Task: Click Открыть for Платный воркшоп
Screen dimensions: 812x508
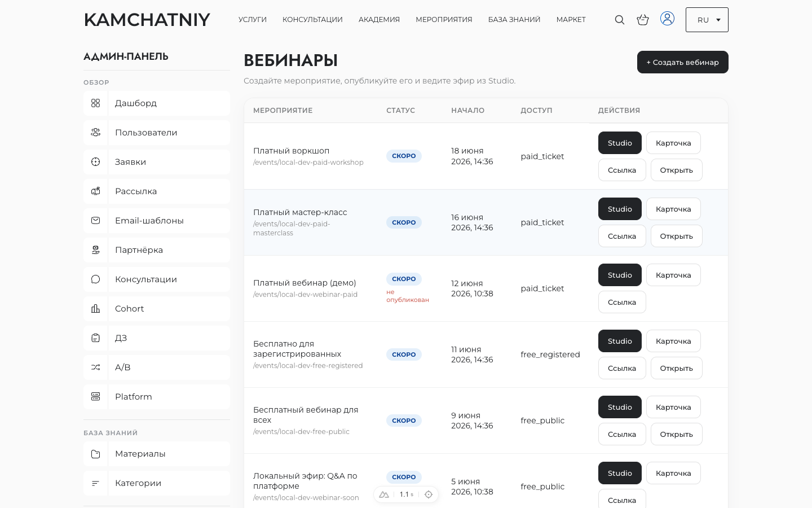Action: click(x=676, y=170)
